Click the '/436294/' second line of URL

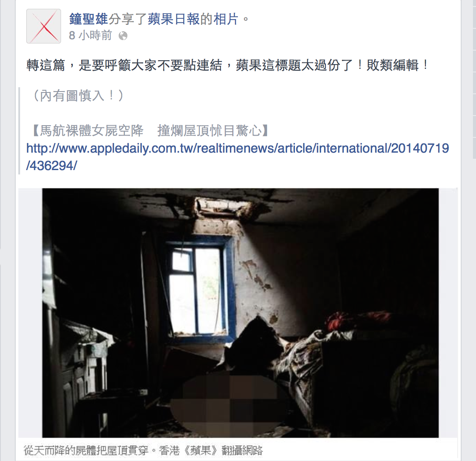(51, 166)
